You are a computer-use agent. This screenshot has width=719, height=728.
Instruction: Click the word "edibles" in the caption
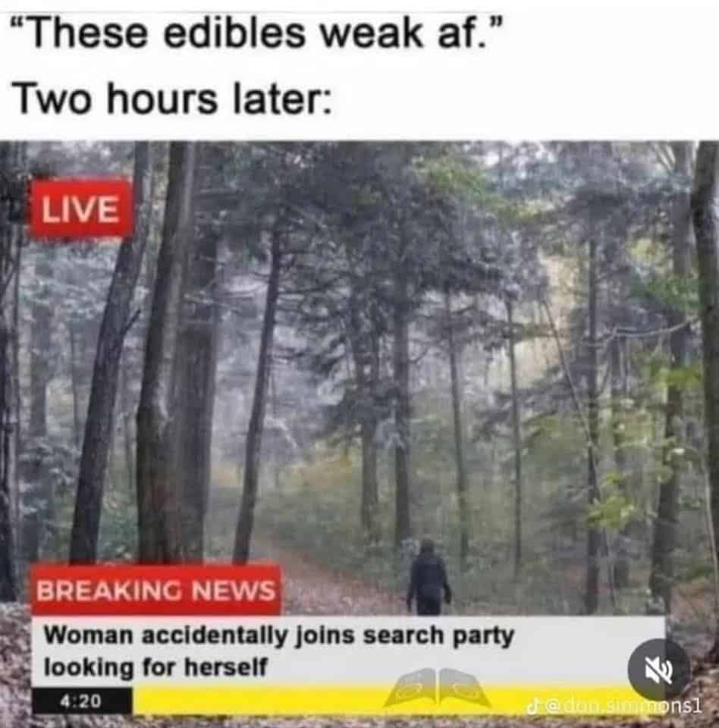tap(234, 34)
